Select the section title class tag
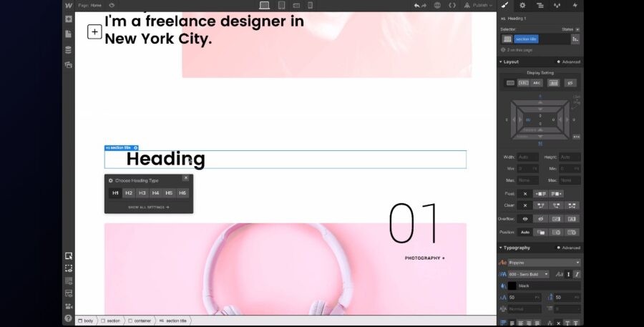644x327 pixels. 526,39
